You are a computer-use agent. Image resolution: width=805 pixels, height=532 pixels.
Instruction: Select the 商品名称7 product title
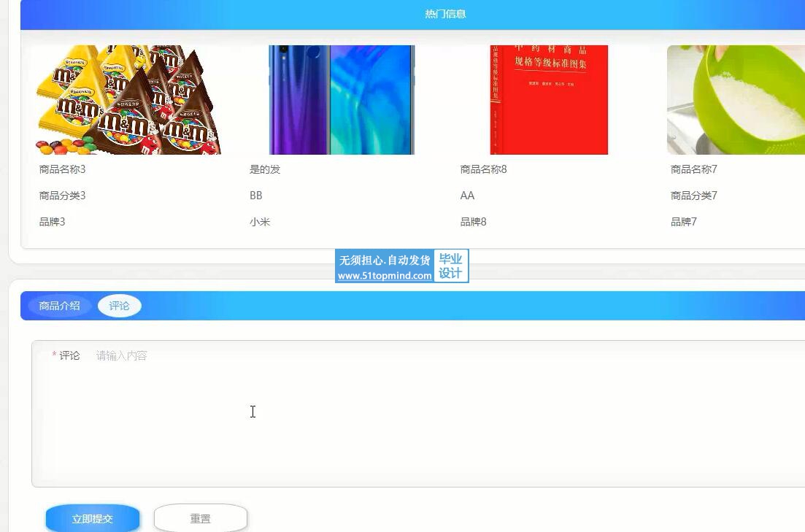pos(693,169)
